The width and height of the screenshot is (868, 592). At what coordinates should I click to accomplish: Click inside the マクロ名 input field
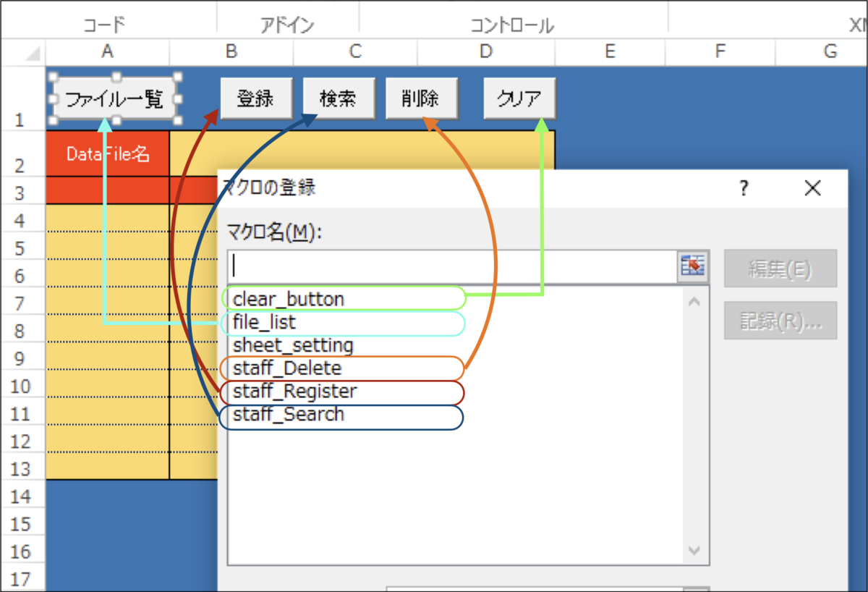pyautogui.click(x=434, y=266)
